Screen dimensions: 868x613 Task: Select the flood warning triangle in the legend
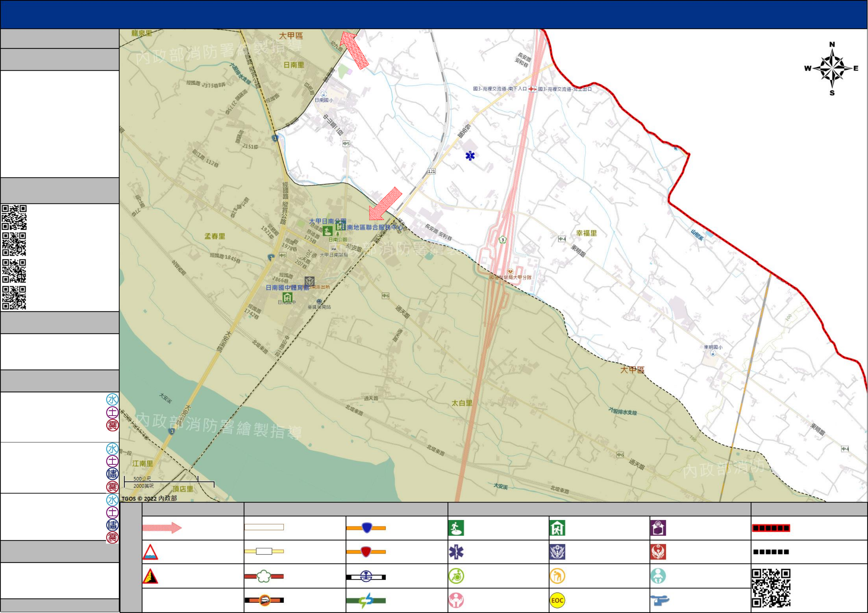pos(150,552)
